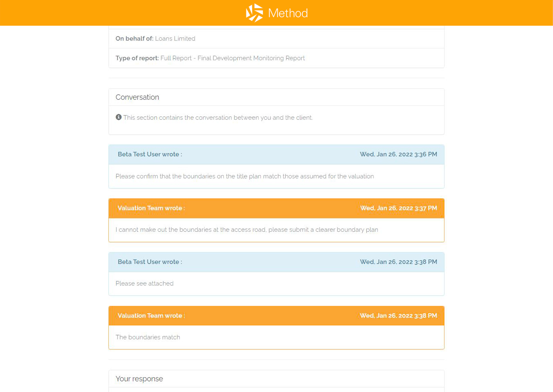
Task: Click the Valuation Team 3:38 PM timestamp
Action: pos(398,316)
